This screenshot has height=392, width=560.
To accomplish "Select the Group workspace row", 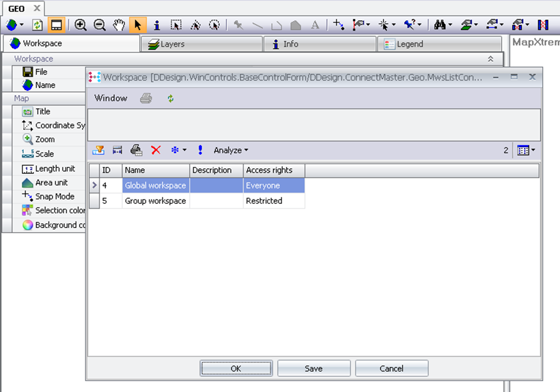I will click(197, 201).
